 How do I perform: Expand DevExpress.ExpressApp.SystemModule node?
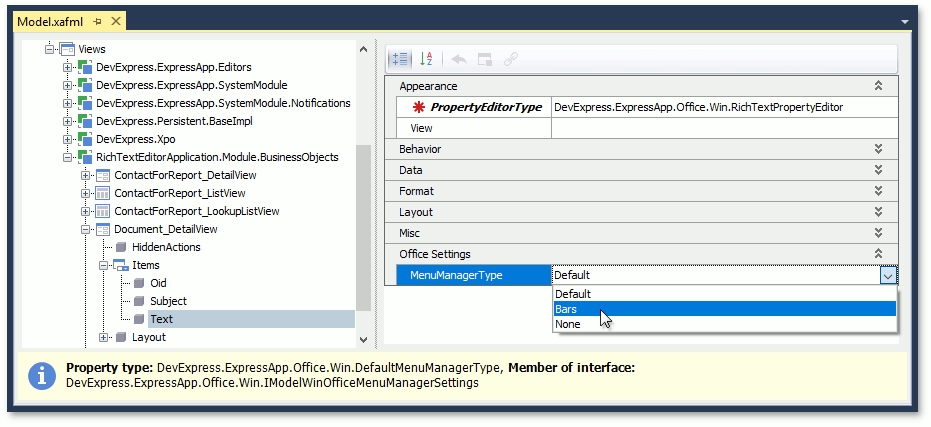(67, 85)
